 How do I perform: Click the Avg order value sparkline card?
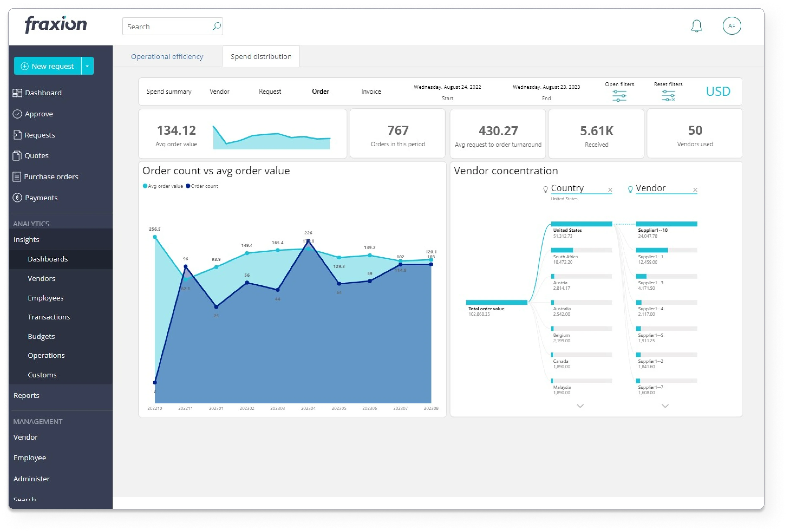point(243,134)
